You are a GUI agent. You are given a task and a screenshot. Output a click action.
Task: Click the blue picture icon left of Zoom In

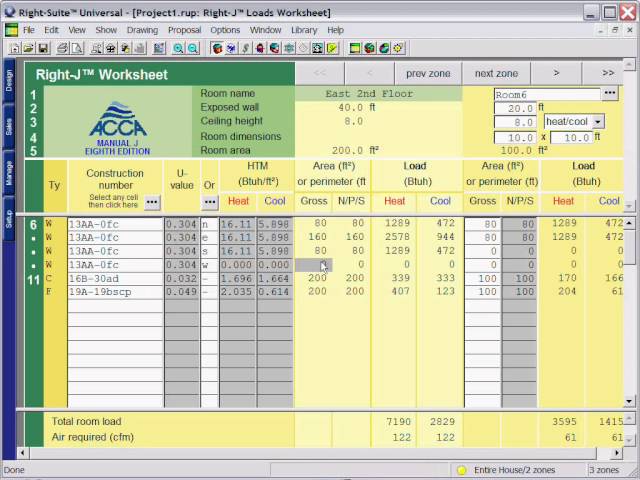[x=159, y=48]
